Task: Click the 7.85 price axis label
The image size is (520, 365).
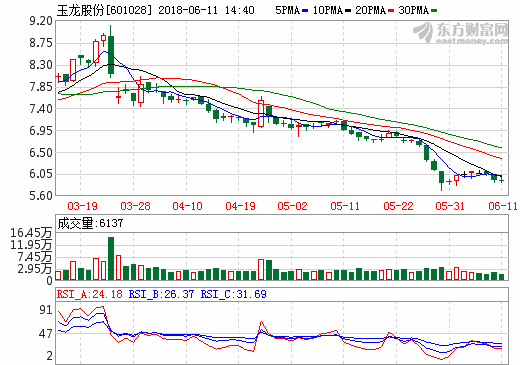Action: coord(41,87)
